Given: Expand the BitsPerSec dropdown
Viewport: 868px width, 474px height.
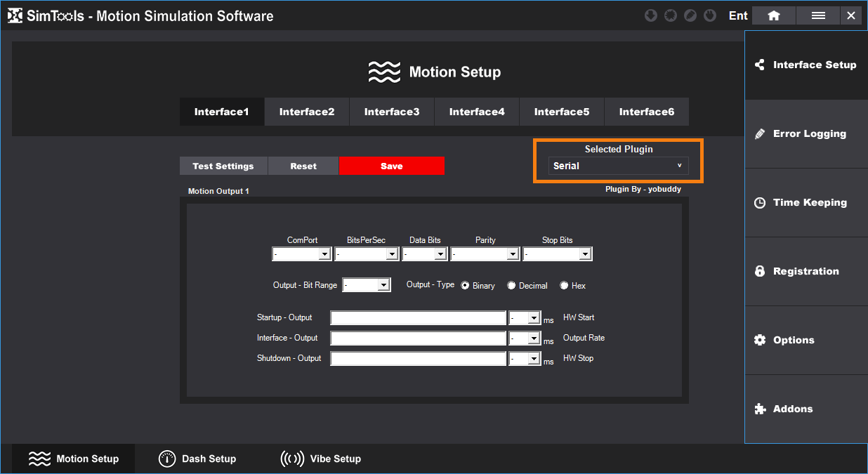Looking at the screenshot, I should tap(392, 254).
